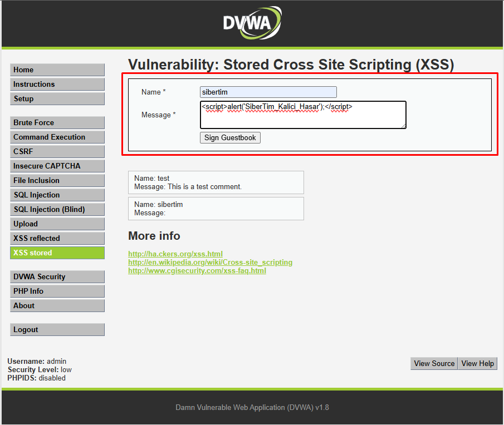Click the 'Name: sibertim' guestbook entry
The height and width of the screenshot is (425, 504).
point(159,205)
